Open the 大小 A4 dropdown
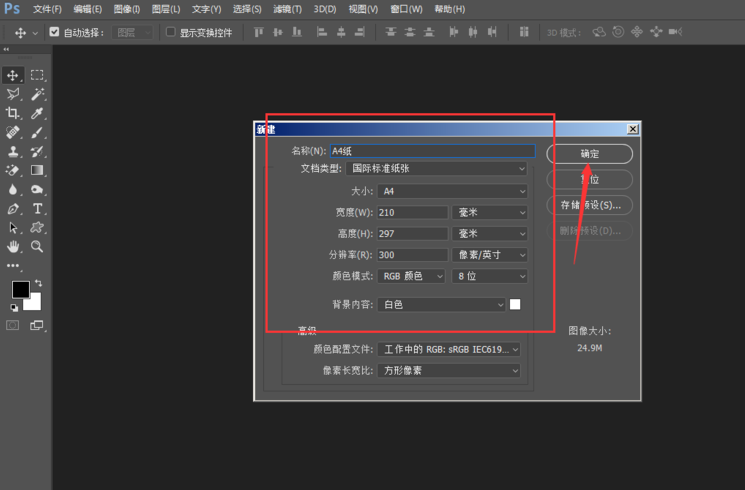 (x=452, y=191)
